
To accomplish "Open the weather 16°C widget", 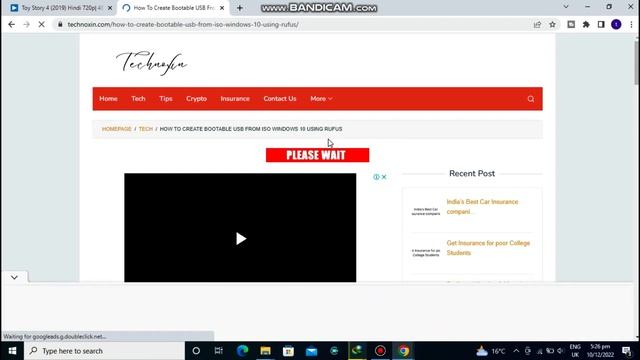I will point(491,351).
